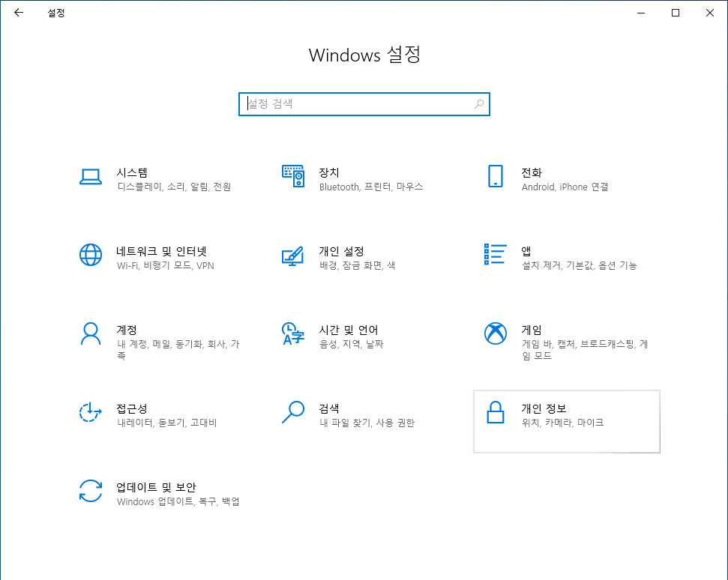Select the 접근성 title text
728x580 pixels.
click(132, 409)
